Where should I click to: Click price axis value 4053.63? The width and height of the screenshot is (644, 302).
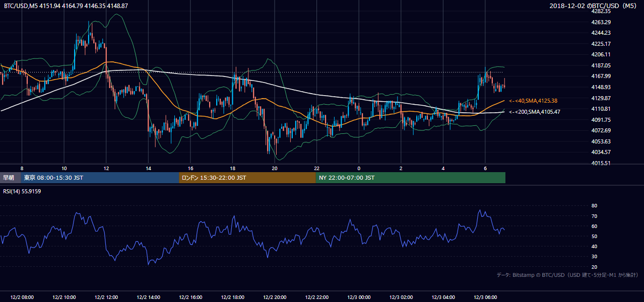[601, 141]
